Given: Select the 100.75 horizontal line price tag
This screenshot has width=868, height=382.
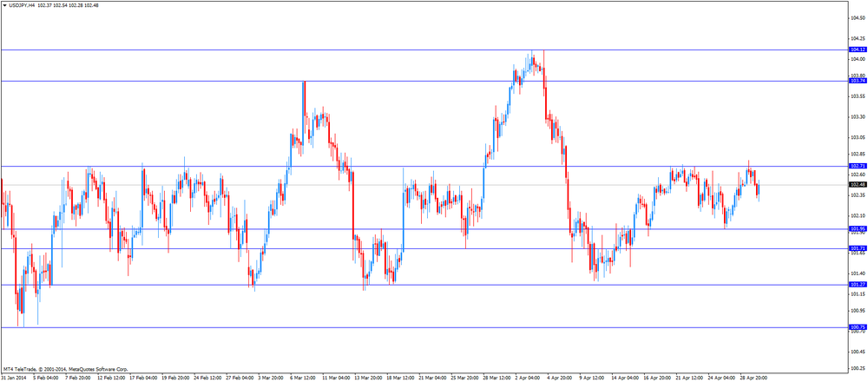Looking at the screenshot, I should click(x=857, y=328).
